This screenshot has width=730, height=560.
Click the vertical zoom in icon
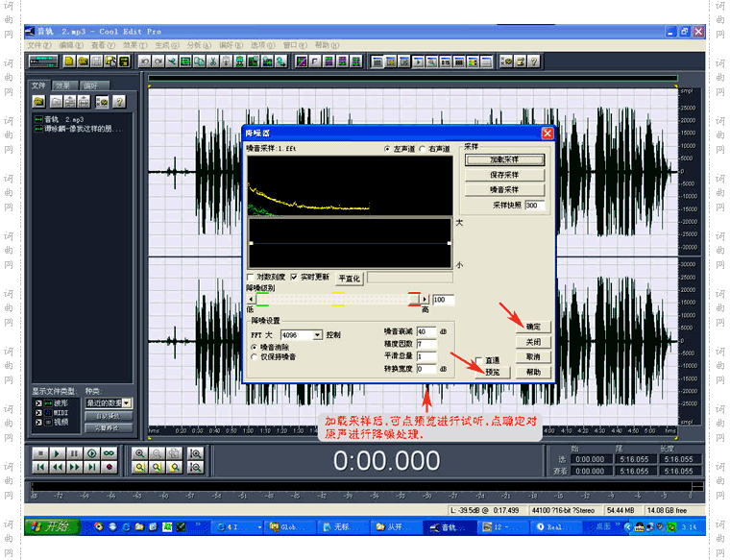click(x=195, y=453)
